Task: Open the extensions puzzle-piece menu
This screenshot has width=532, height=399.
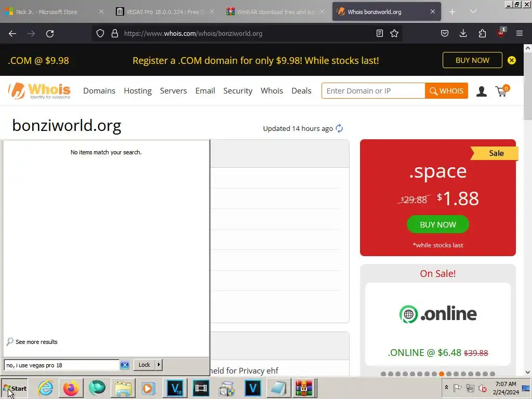Action: coord(482,33)
